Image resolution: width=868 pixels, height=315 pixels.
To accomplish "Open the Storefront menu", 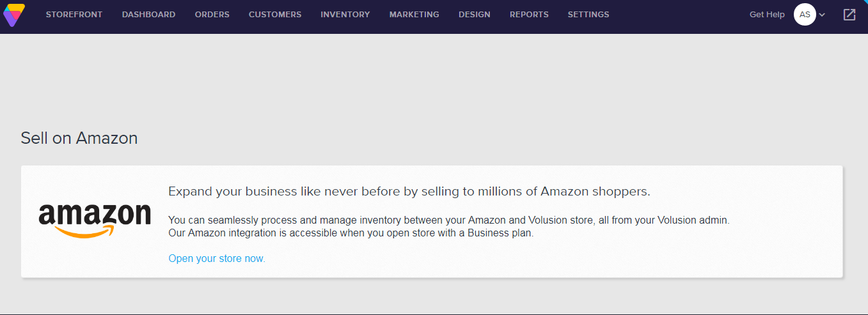I will click(x=74, y=15).
